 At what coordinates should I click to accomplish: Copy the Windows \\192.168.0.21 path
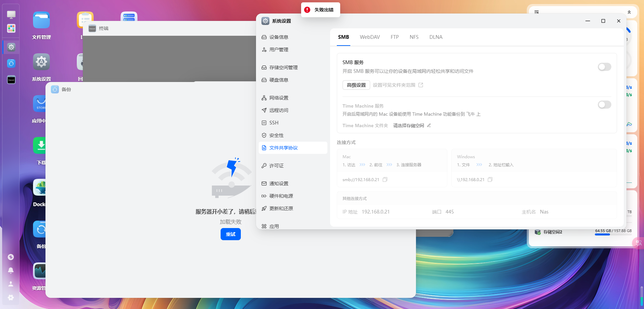[490, 179]
